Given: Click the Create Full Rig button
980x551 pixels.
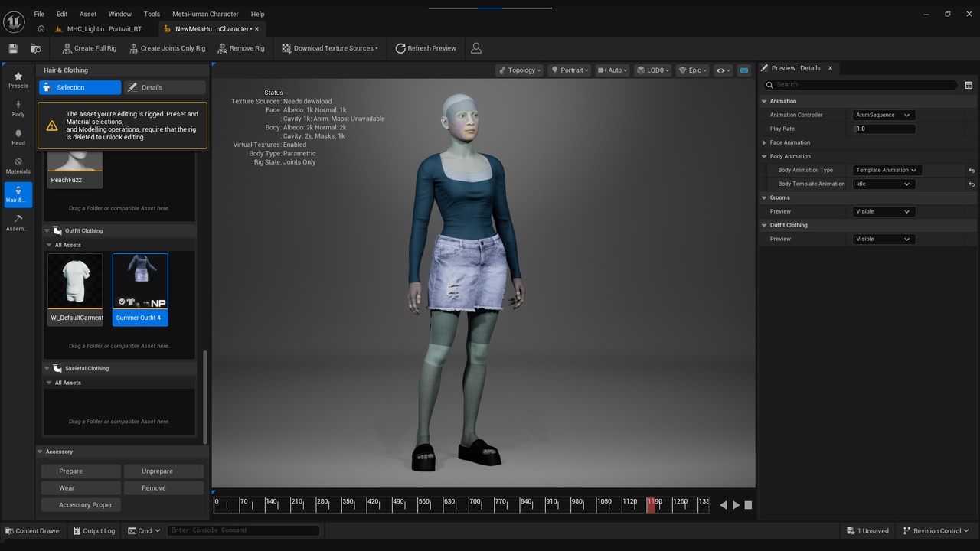Looking at the screenshot, I should coord(90,48).
